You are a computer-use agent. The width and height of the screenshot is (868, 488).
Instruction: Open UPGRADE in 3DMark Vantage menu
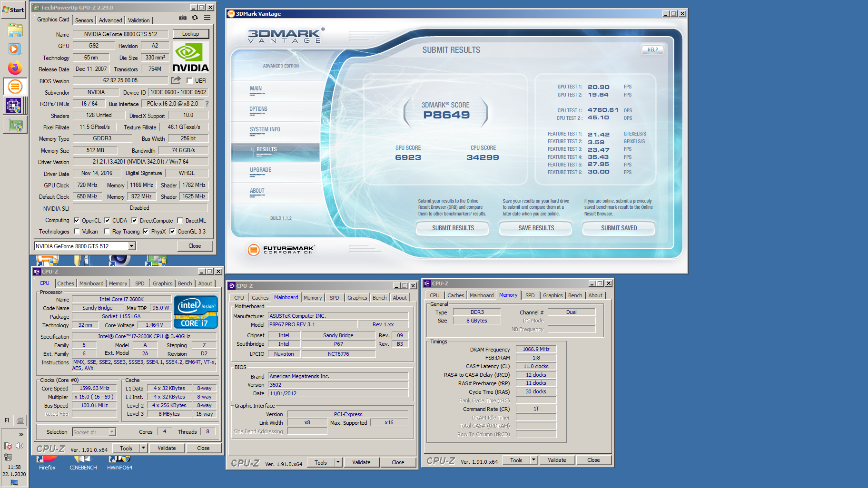[261, 170]
